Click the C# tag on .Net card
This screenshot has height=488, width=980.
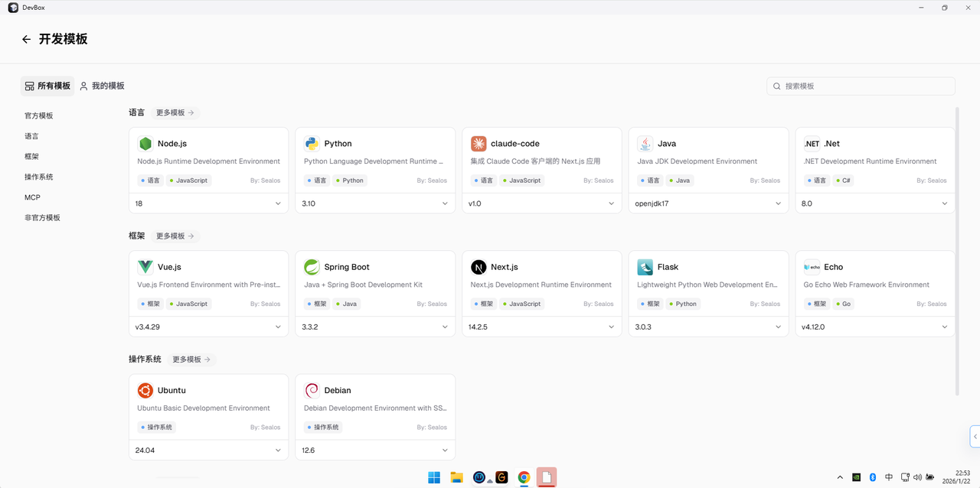click(x=844, y=181)
